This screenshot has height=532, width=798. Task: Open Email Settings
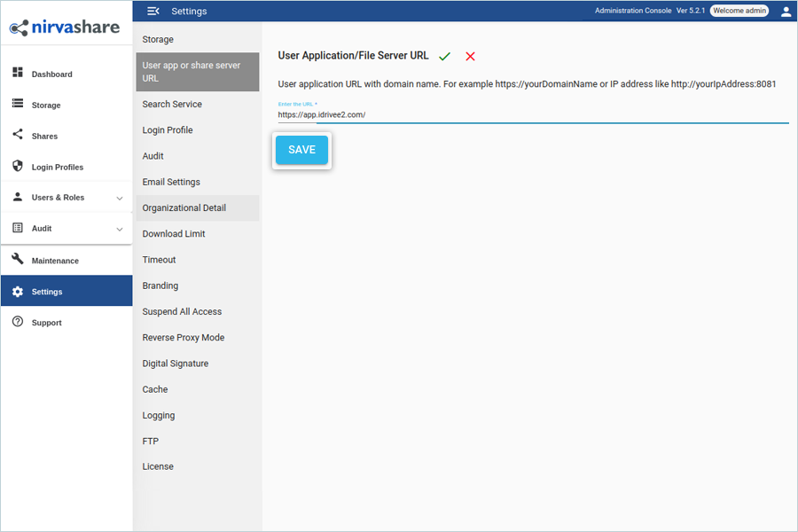(198, 182)
